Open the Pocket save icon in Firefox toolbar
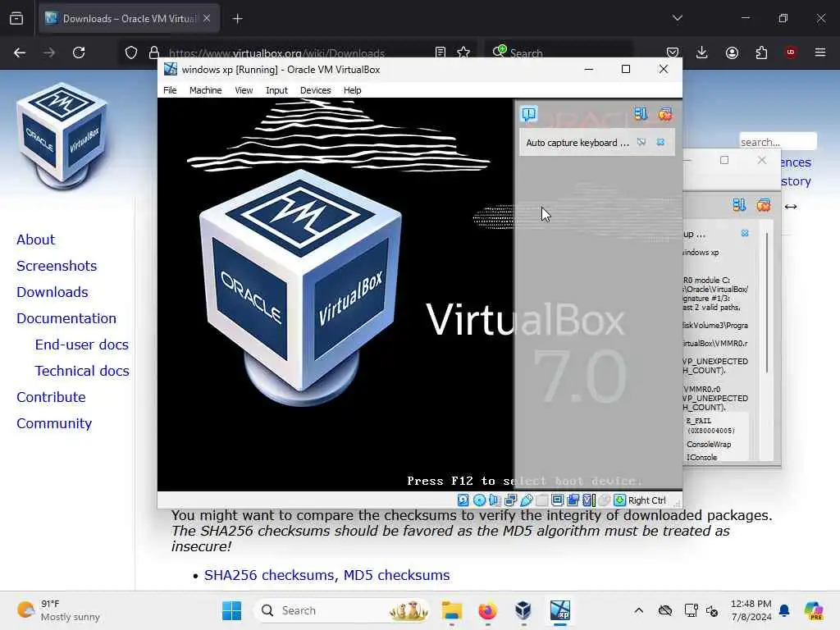Screen dimensions: 840x630 click(673, 52)
